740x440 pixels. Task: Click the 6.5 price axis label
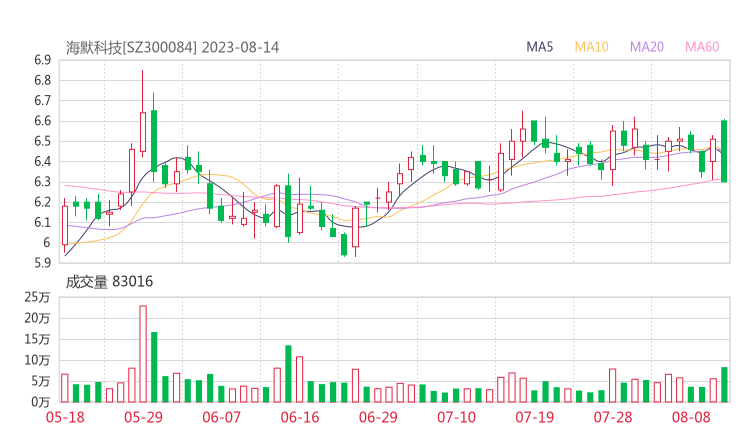(x=42, y=141)
